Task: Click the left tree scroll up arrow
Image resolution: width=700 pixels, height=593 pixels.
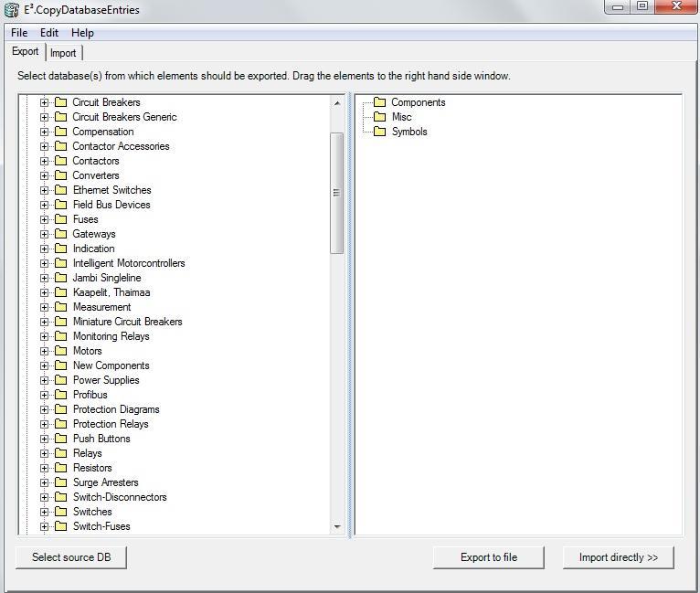Action: [337, 103]
